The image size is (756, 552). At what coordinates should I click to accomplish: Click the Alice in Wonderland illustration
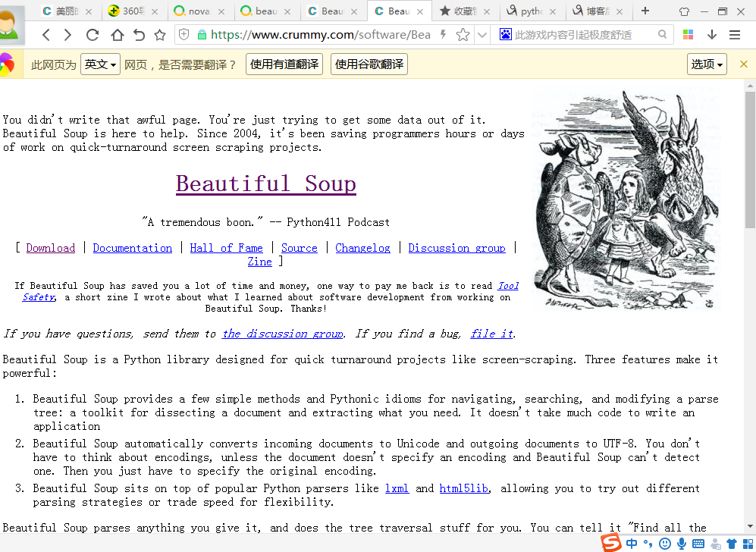pos(626,199)
